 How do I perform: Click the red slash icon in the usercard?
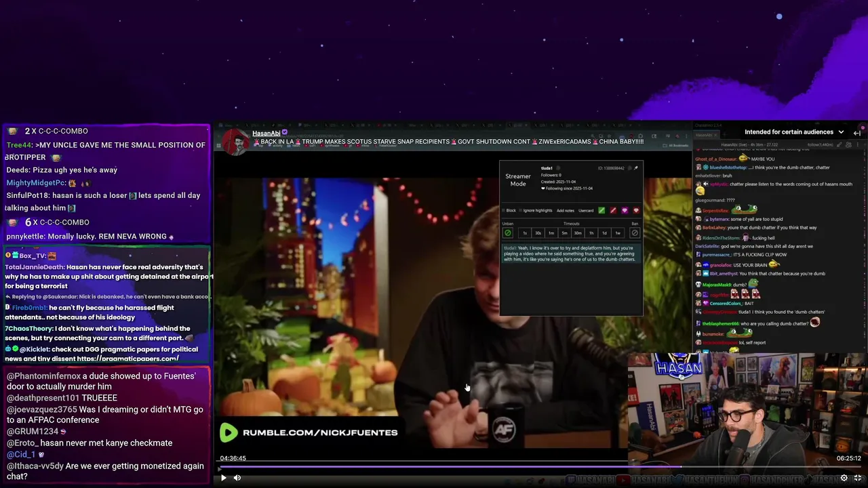coord(613,210)
